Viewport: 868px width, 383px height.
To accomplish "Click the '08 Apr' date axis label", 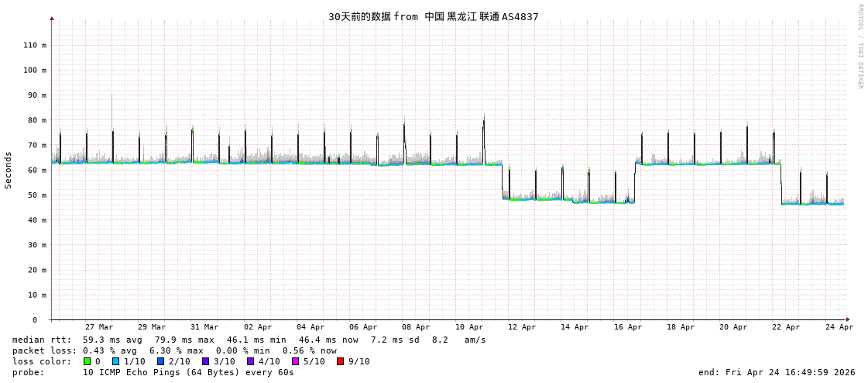I will pos(417,327).
